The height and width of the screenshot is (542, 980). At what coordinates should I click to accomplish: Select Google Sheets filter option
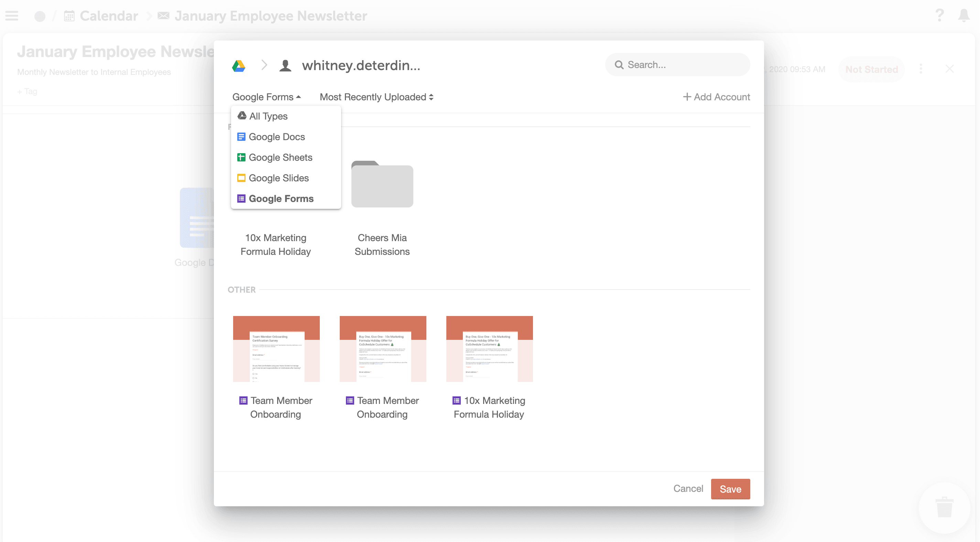[280, 157]
